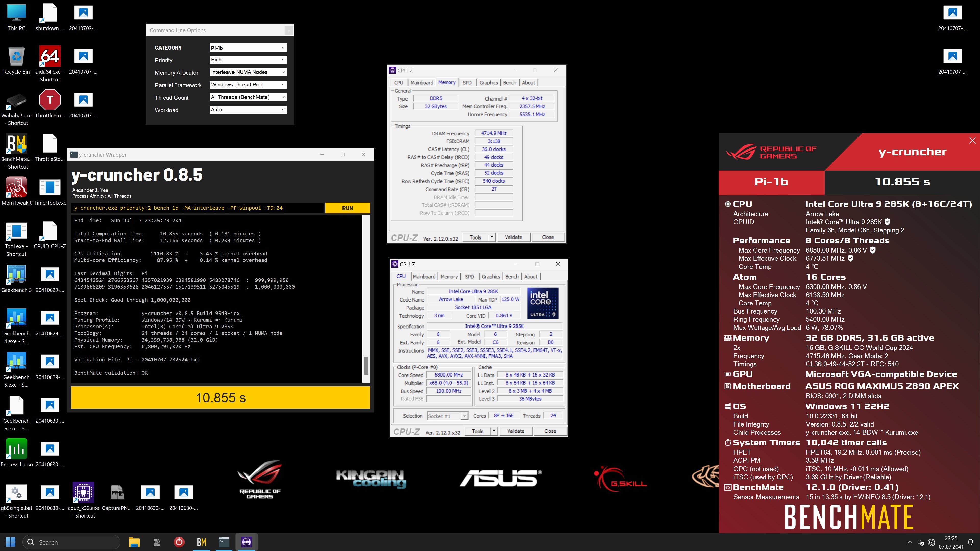980x551 pixels.
Task: Open CATEGORY dropdown showing Pi-1b
Action: [x=248, y=48]
